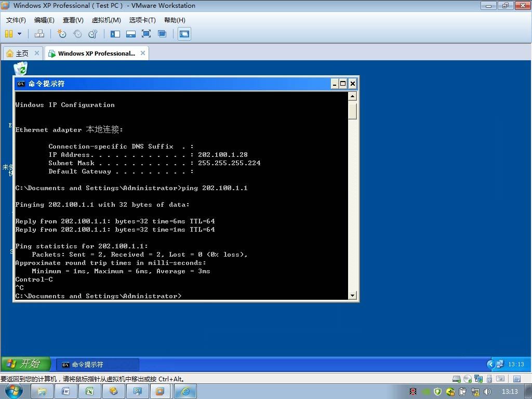This screenshot has width=532, height=399.
Task: Close the Windows XP Professional tab
Action: pos(143,53)
